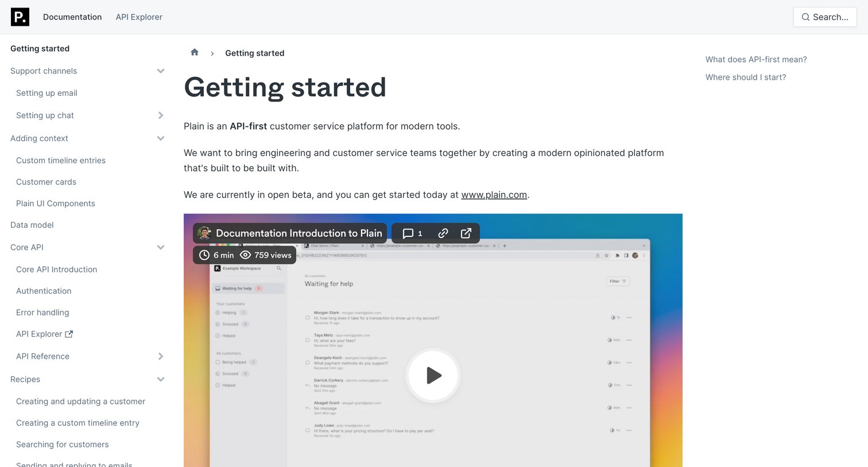Collapse the Support channels section
This screenshot has width=868, height=467.
coord(161,71)
